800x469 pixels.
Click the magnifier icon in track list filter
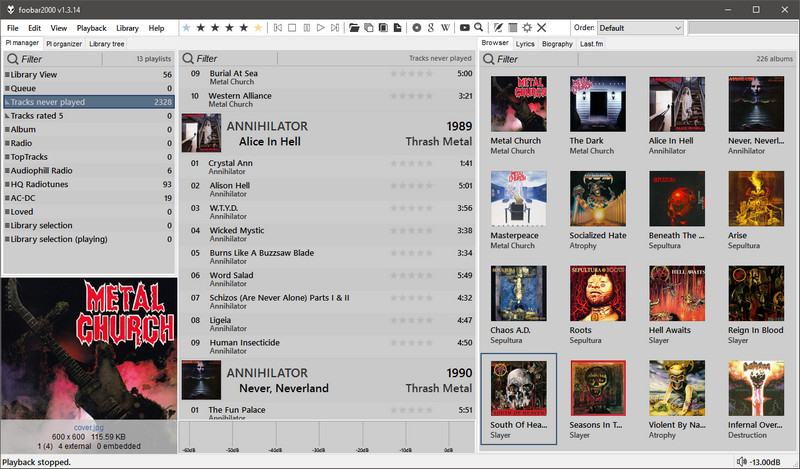(x=188, y=59)
